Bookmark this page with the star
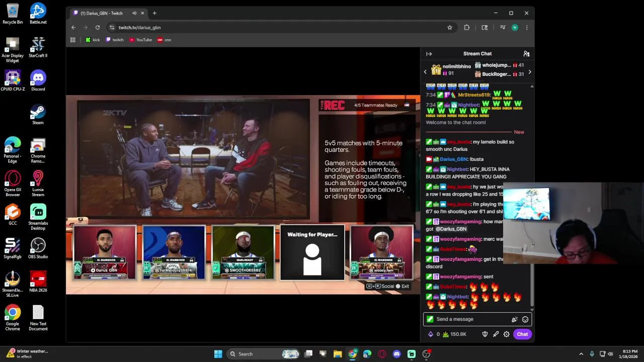This screenshot has width=644, height=362. pos(450,28)
